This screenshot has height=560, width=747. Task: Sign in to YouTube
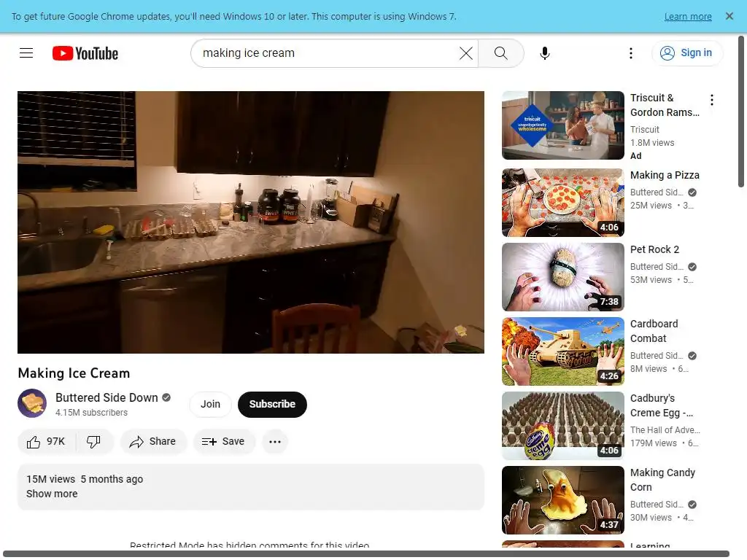tap(687, 52)
